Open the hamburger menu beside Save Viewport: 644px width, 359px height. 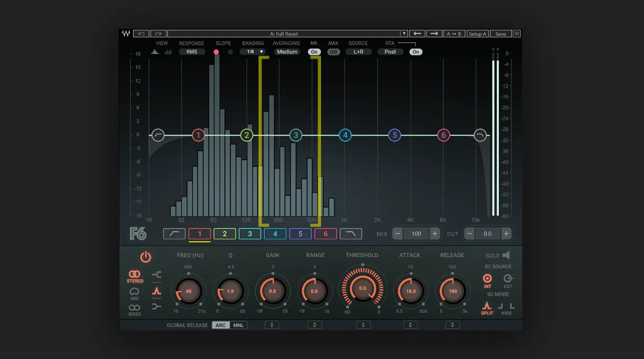(x=517, y=34)
